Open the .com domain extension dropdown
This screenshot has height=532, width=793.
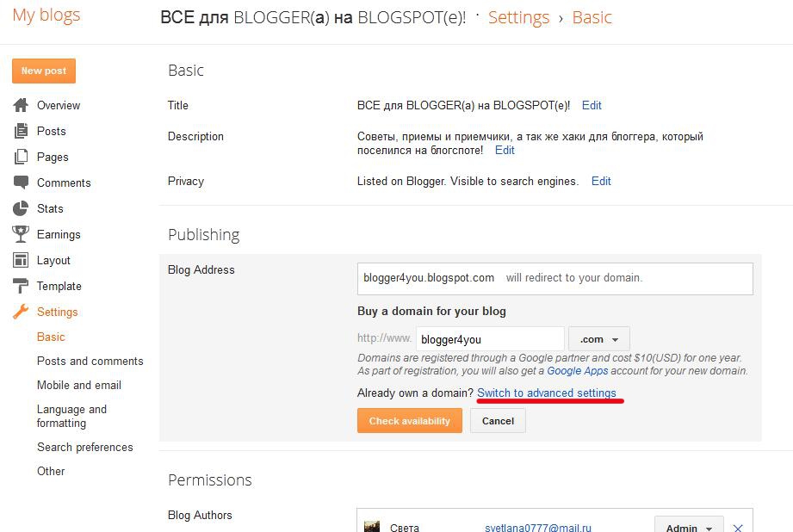598,339
